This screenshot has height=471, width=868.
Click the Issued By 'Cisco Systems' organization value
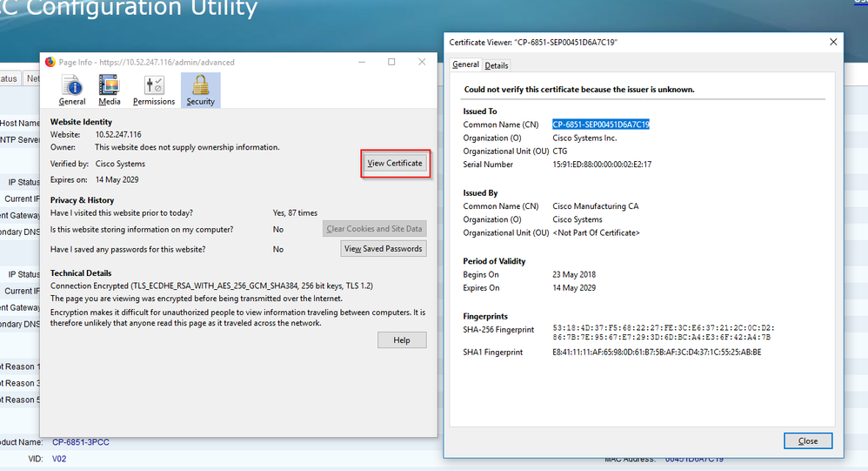(x=578, y=220)
